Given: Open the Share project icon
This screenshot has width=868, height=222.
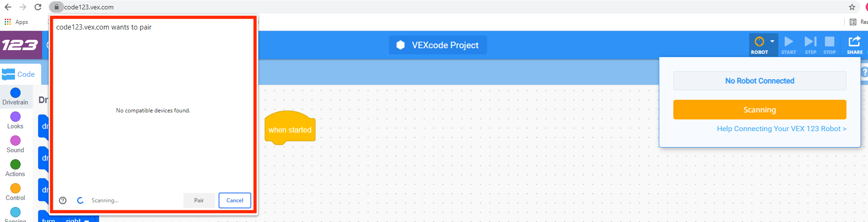Looking at the screenshot, I should click(854, 42).
